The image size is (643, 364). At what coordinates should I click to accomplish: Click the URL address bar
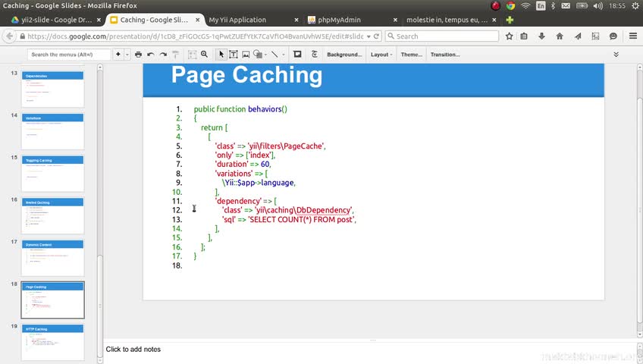(x=195, y=36)
